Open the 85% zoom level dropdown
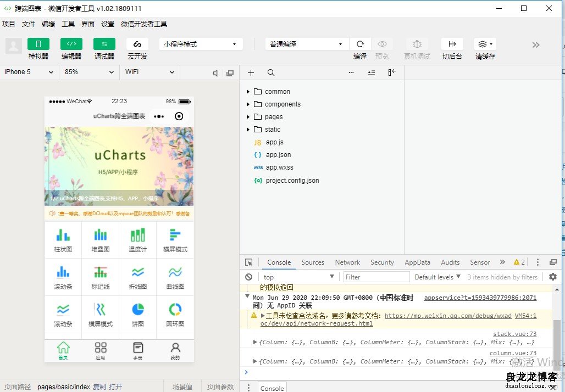This screenshot has height=392, width=565. tap(89, 72)
